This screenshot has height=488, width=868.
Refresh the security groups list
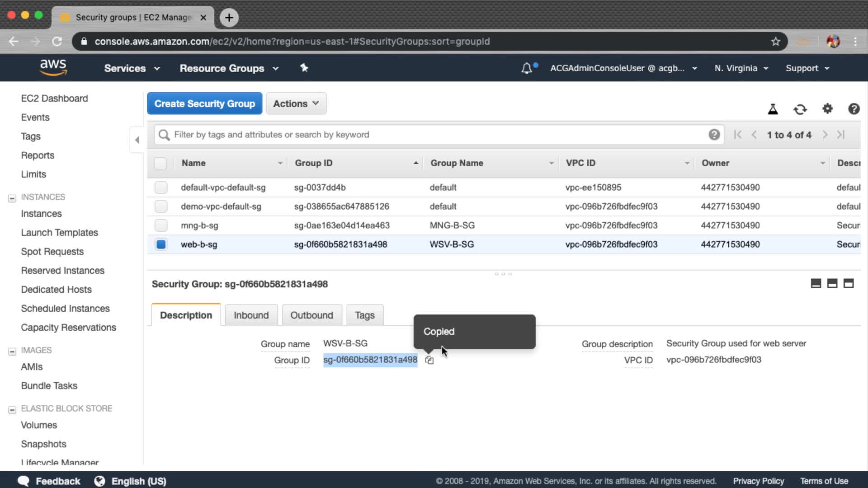(x=800, y=109)
